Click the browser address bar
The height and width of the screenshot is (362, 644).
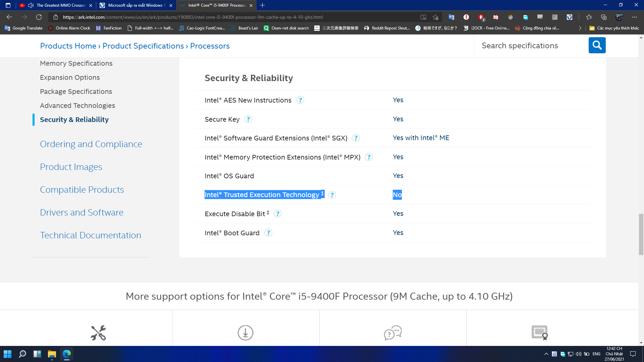[x=235, y=17]
